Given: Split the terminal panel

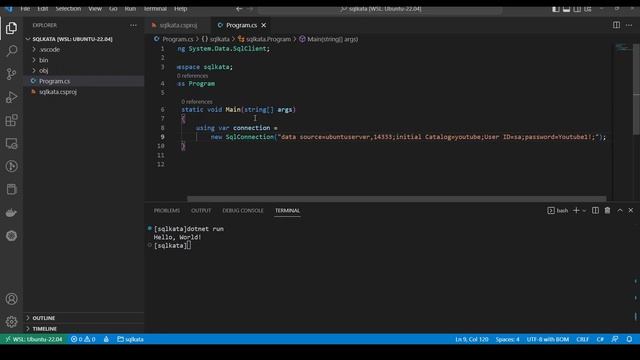Looking at the screenshot, I should point(596,210).
